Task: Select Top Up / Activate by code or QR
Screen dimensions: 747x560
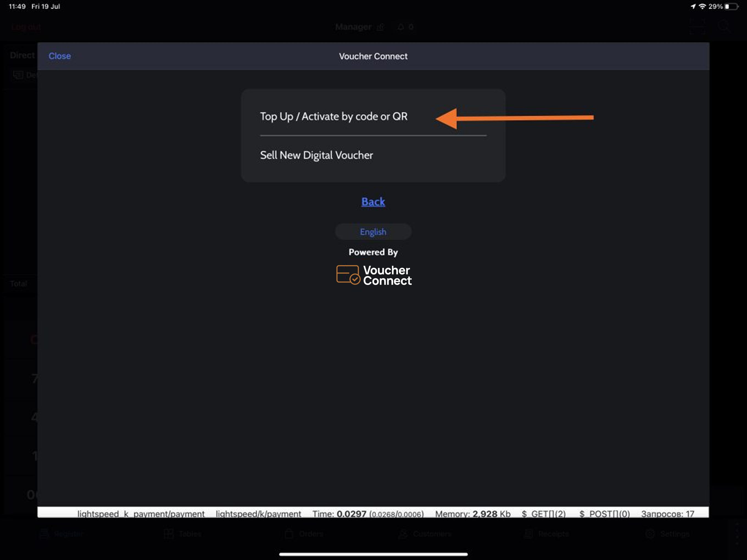Action: pos(334,116)
